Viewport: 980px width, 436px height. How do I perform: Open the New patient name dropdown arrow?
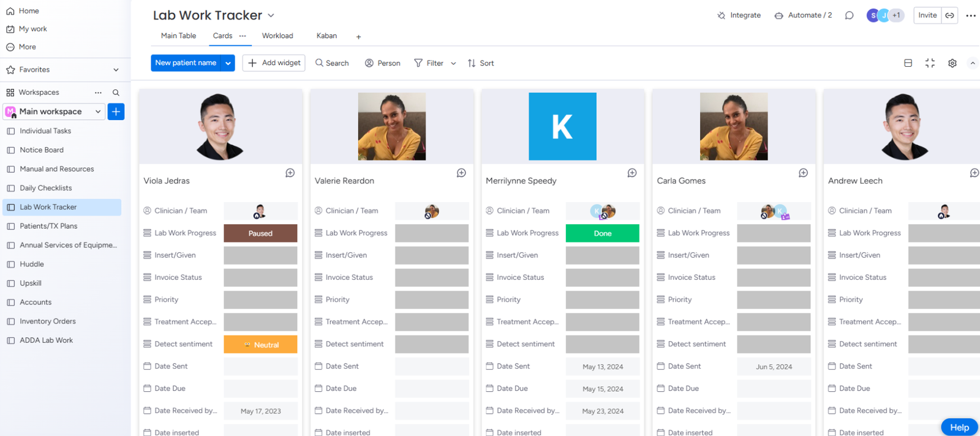228,63
